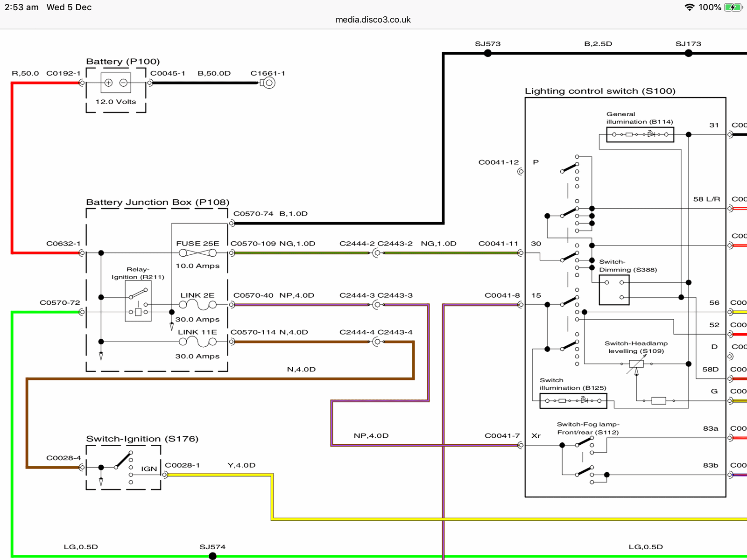Tap the battery charging icon
The width and height of the screenshot is (747, 560).
pos(733,7)
